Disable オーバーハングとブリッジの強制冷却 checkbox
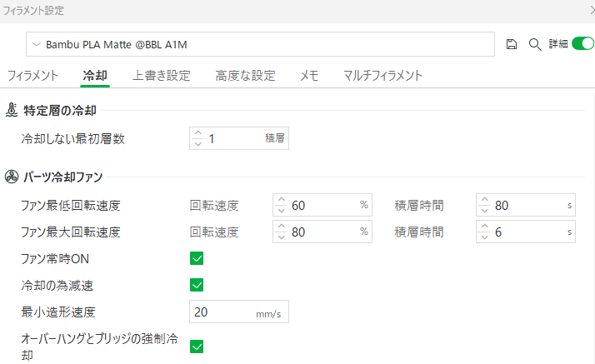The height and width of the screenshot is (364, 595). coord(197,347)
